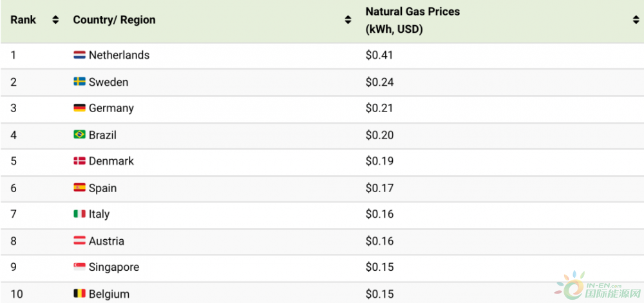This screenshot has height=303, width=644.
Task: Sort by Country/Region arrows
Action: pyautogui.click(x=348, y=20)
